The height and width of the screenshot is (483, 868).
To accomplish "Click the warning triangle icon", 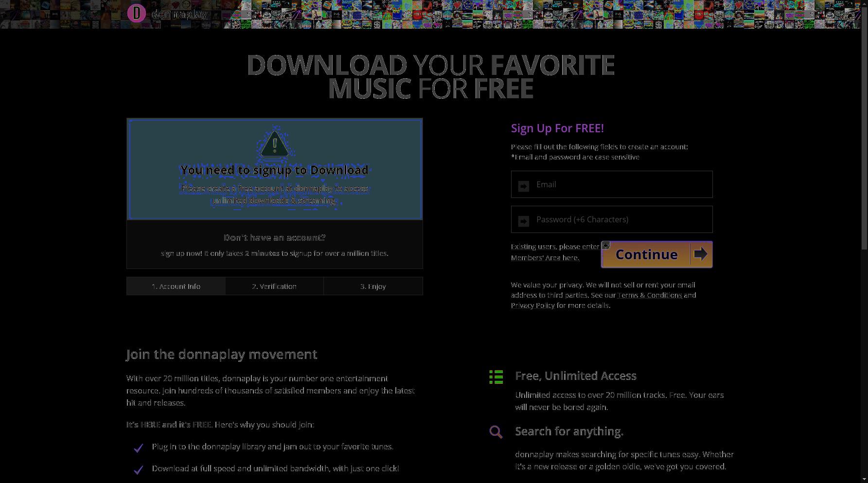I will 275,144.
